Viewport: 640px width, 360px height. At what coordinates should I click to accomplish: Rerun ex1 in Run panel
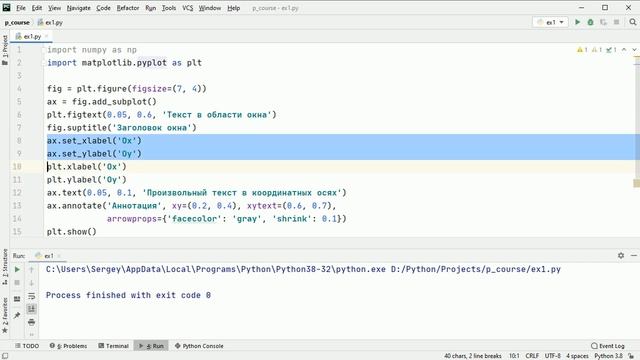tap(17, 269)
